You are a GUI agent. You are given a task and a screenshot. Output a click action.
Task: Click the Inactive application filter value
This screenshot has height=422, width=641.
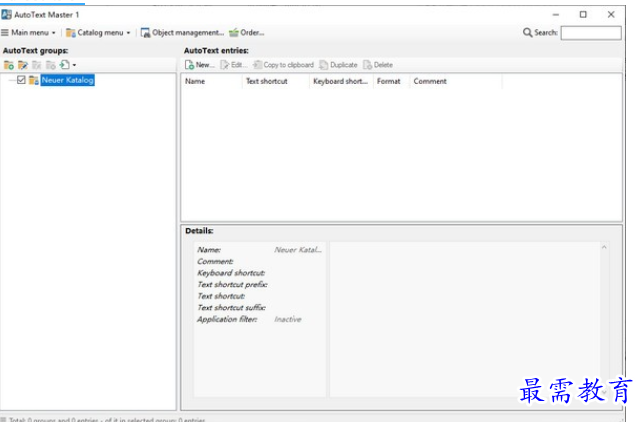(288, 319)
